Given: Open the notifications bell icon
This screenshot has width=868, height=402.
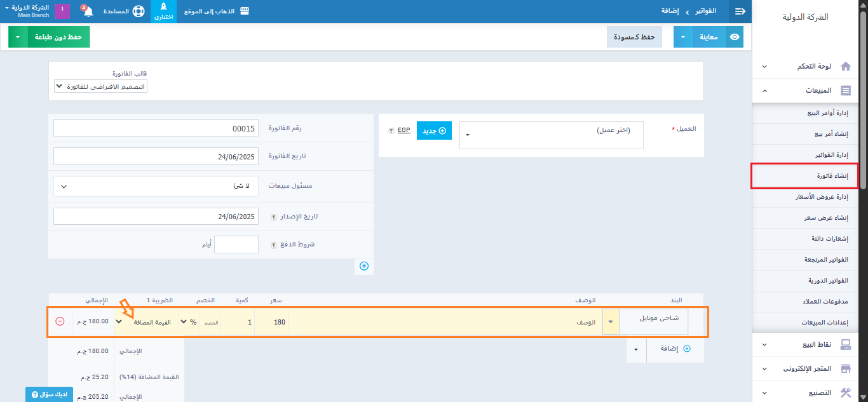Looking at the screenshot, I should pos(88,11).
